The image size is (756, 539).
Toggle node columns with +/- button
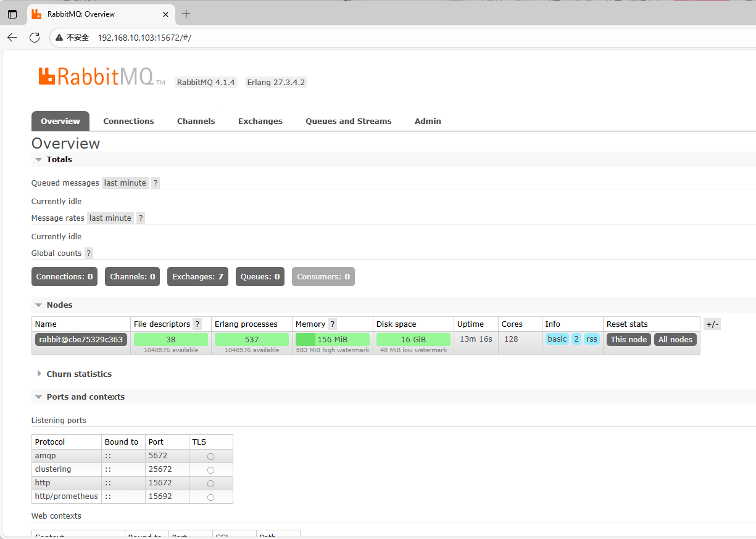tap(712, 324)
